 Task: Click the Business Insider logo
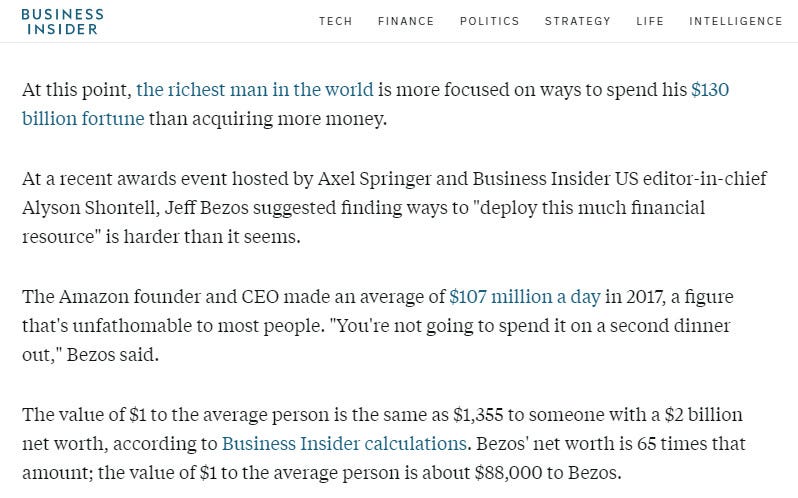click(x=62, y=21)
